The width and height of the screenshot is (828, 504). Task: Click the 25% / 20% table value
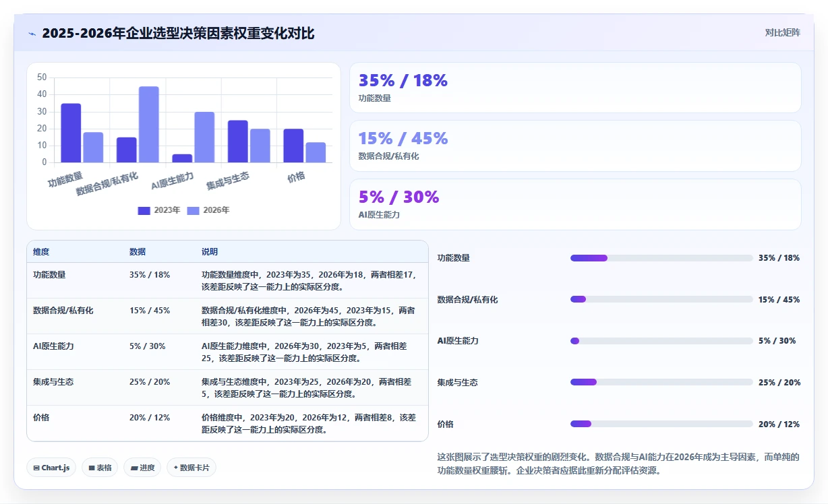(150, 382)
